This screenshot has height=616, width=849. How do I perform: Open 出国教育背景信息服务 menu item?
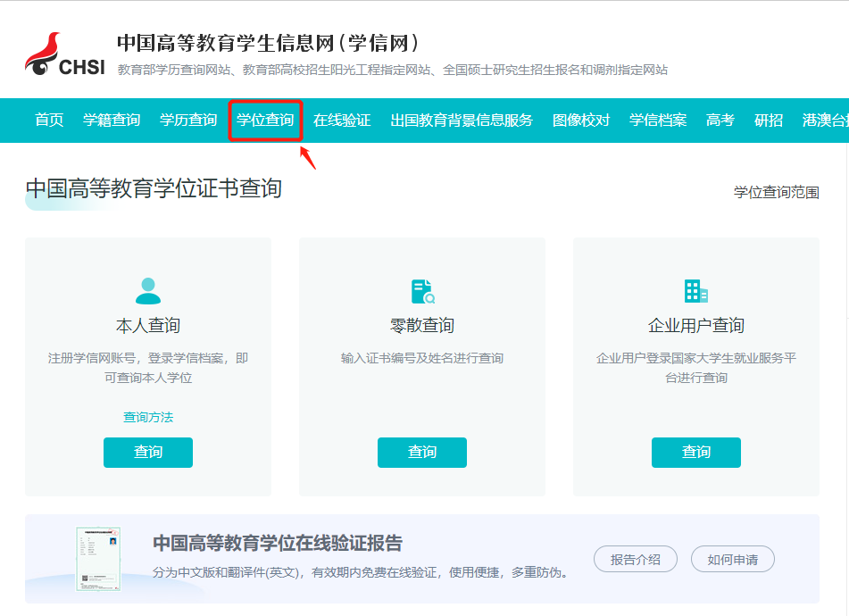click(x=462, y=120)
